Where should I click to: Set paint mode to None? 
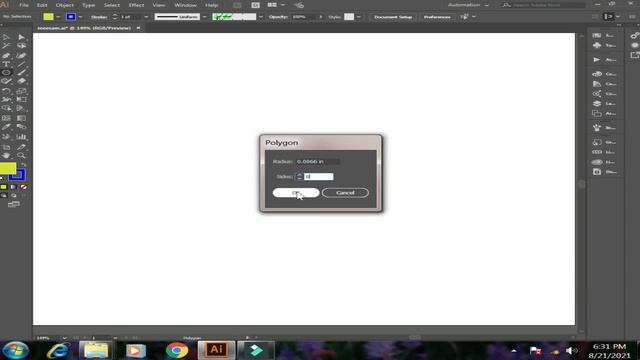[x=24, y=187]
